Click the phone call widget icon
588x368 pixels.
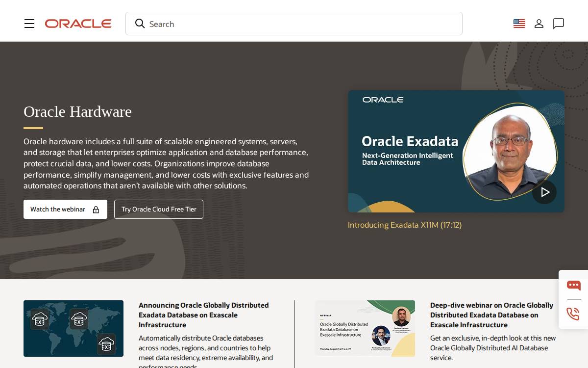pyautogui.click(x=573, y=314)
